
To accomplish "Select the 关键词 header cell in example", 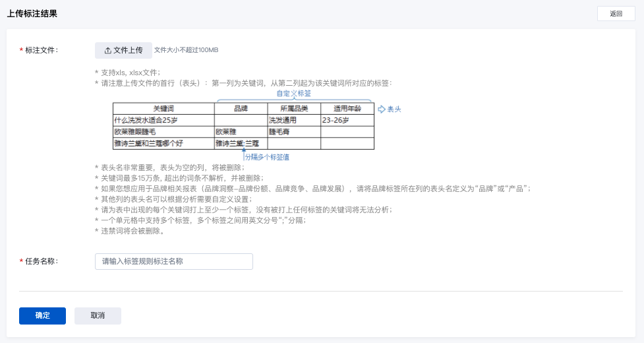I will click(x=163, y=109).
